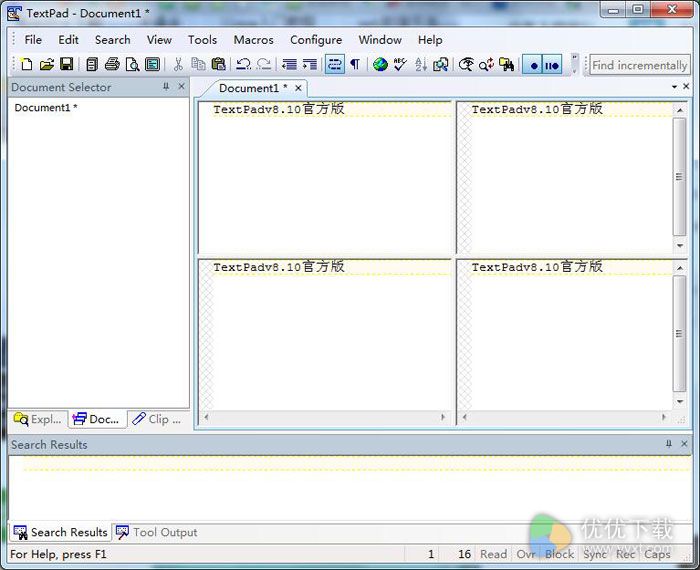Click scroll-down arrow of lower-right pane

click(x=679, y=401)
